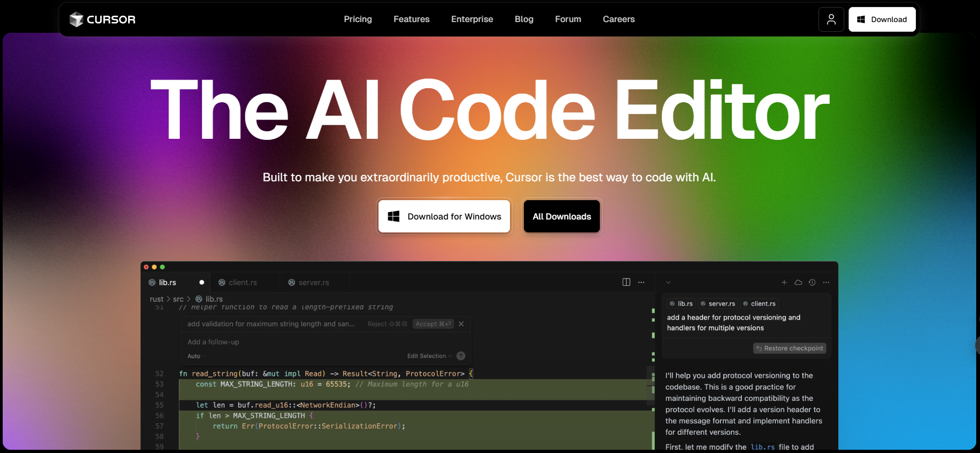Open the Pricing page
The height and width of the screenshot is (453, 980).
click(x=358, y=19)
